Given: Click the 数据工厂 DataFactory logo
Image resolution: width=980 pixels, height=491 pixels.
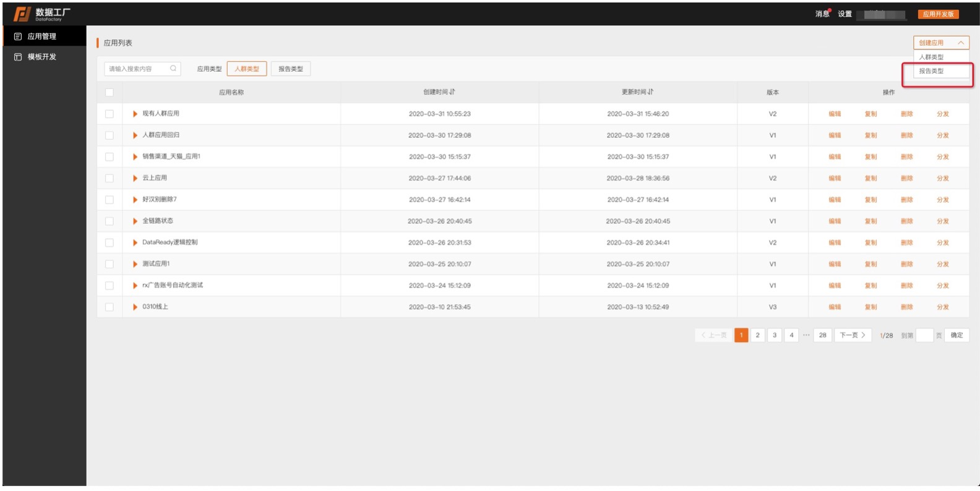Looking at the screenshot, I should (x=42, y=14).
